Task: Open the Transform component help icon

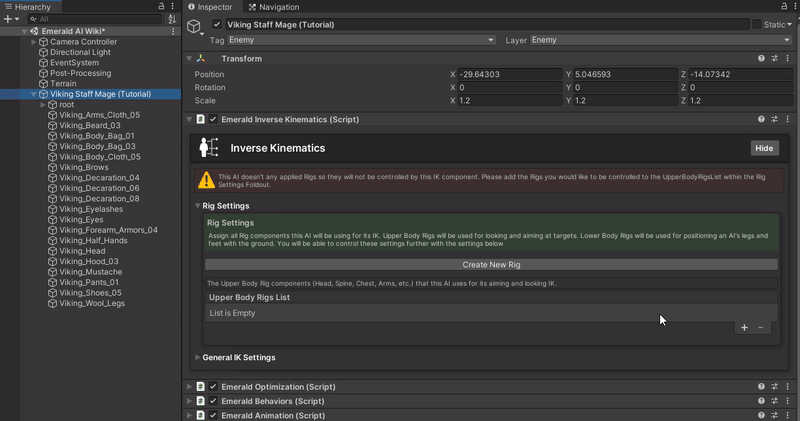Action: 761,59
